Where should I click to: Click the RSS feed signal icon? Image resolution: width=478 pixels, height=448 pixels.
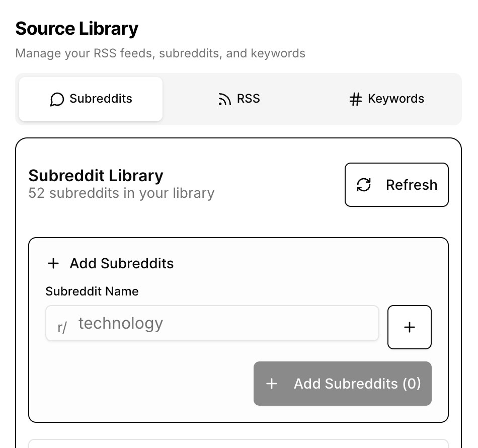(x=224, y=99)
